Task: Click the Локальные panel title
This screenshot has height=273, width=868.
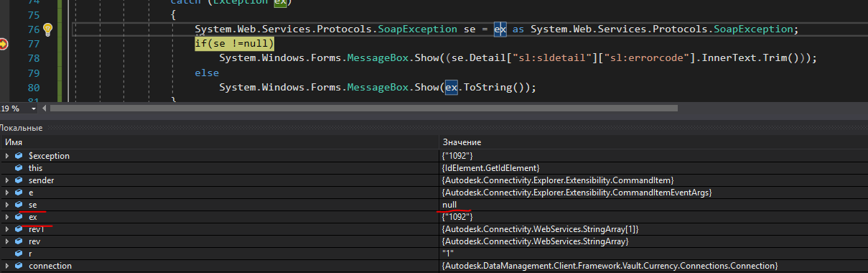Action: coord(22,128)
